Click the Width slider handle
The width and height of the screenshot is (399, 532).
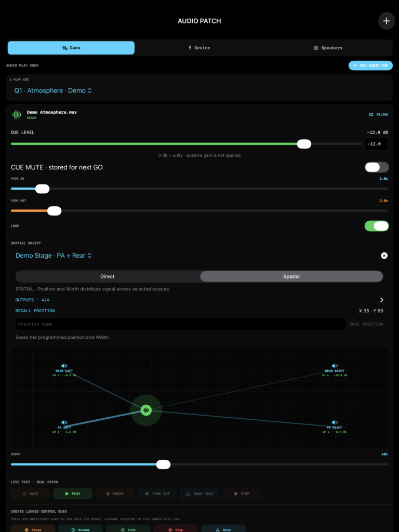163,464
